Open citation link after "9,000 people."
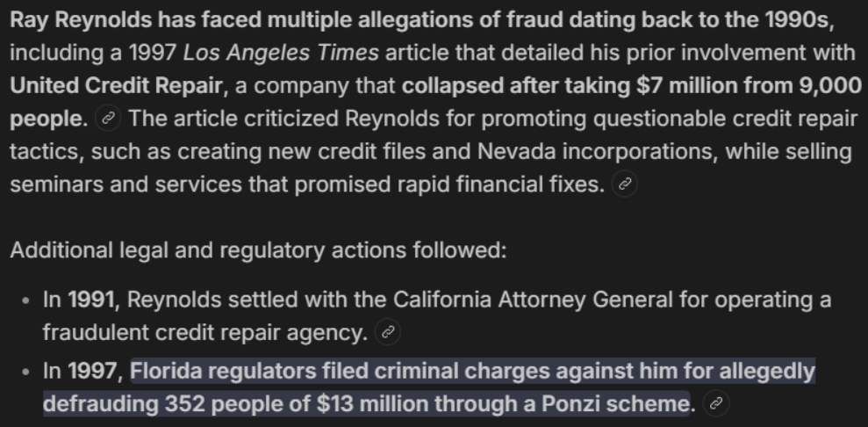The image size is (868, 427). tap(109, 118)
